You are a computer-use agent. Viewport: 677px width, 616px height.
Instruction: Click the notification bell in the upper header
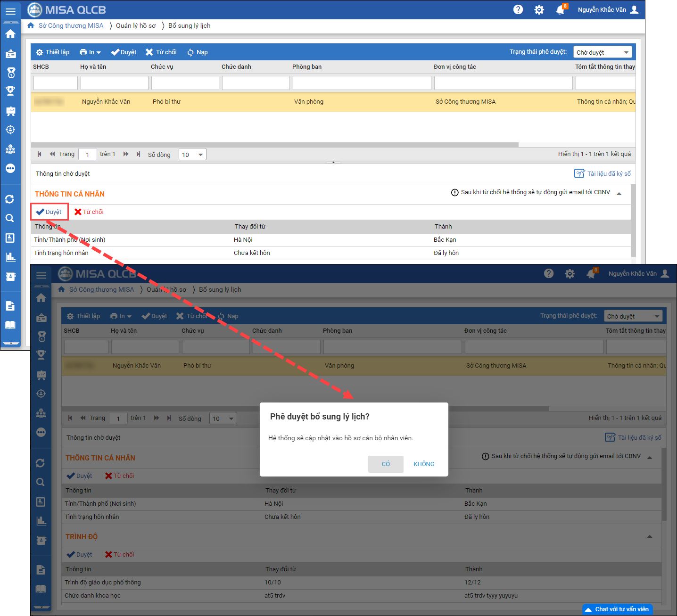560,10
